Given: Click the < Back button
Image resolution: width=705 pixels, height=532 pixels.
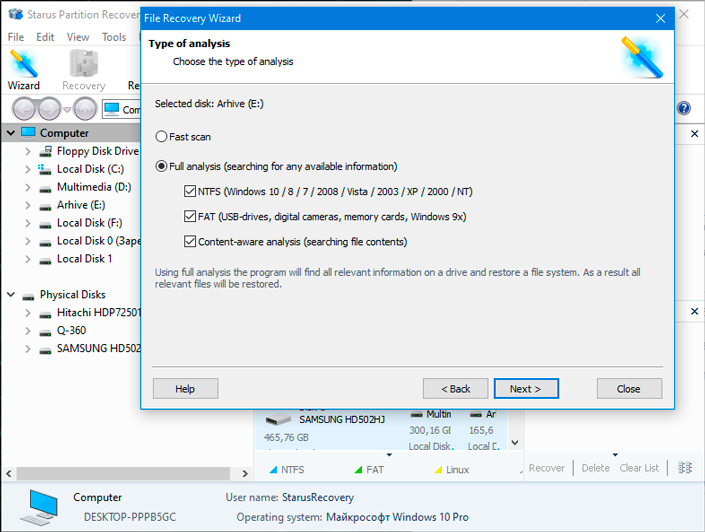Looking at the screenshot, I should 455,389.
